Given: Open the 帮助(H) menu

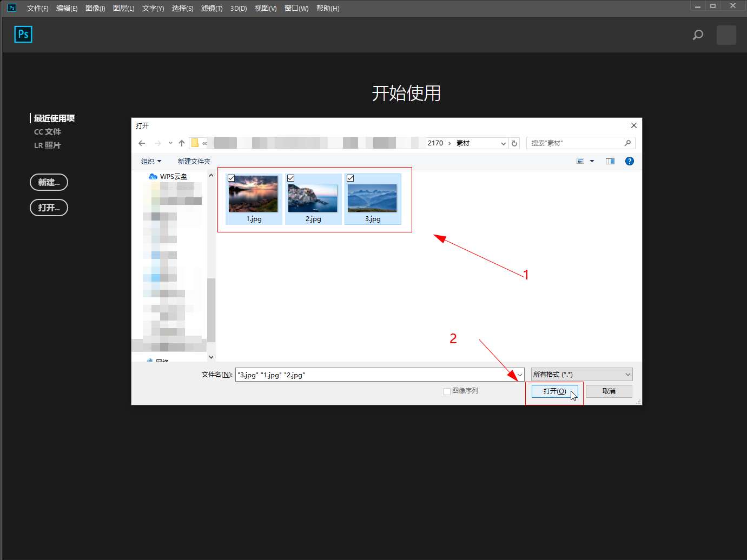Looking at the screenshot, I should (328, 8).
